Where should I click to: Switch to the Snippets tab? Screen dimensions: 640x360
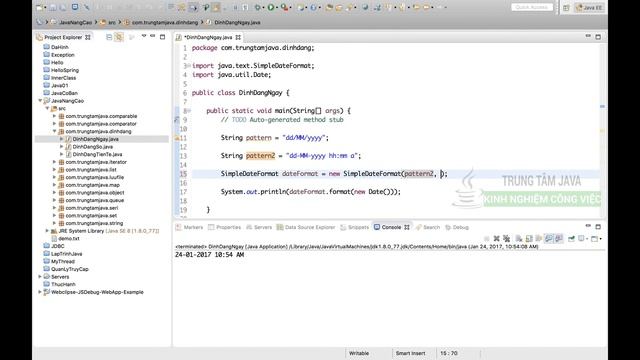coord(354,227)
